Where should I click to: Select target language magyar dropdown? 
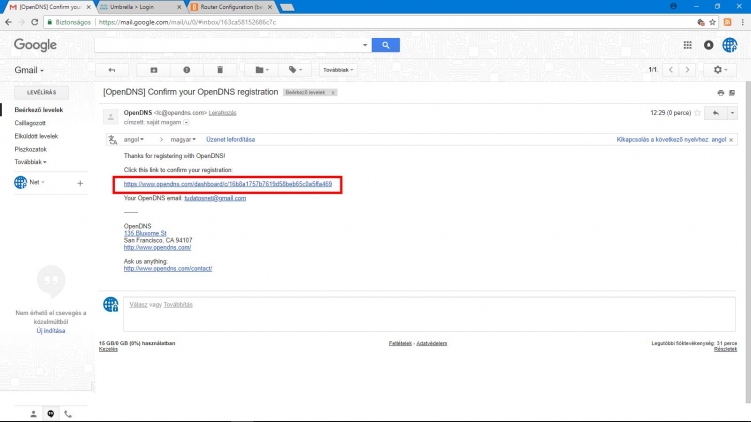183,139
